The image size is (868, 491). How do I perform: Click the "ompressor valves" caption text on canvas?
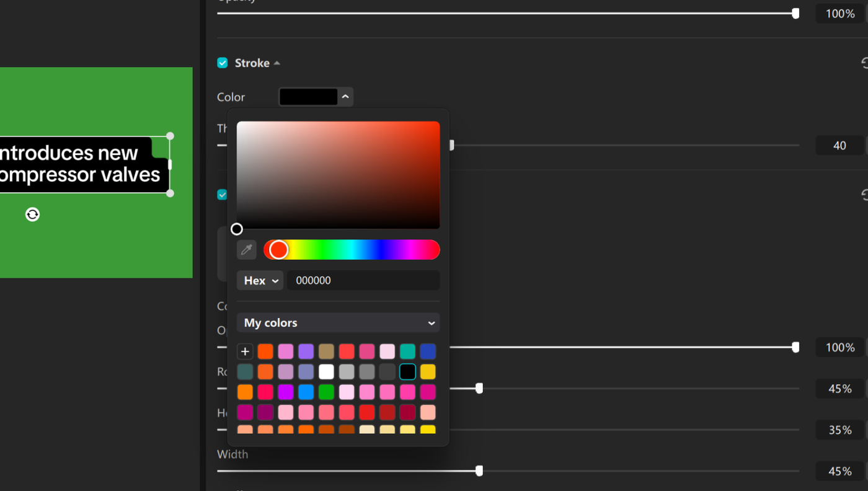pos(81,175)
